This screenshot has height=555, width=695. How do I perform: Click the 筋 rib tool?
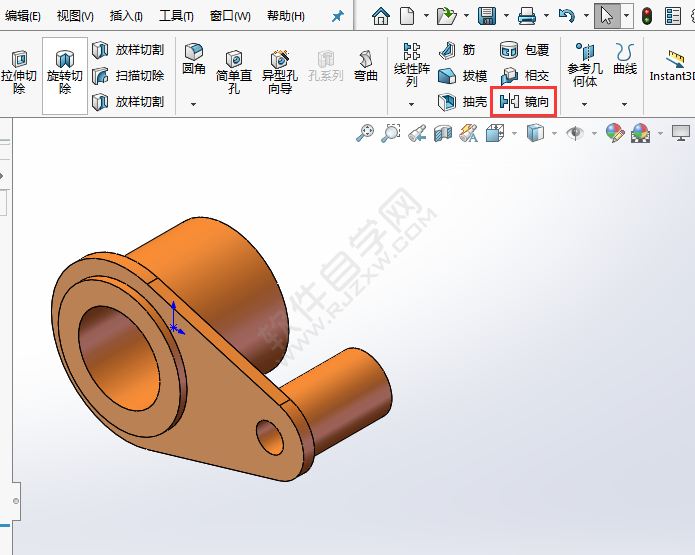(457, 50)
